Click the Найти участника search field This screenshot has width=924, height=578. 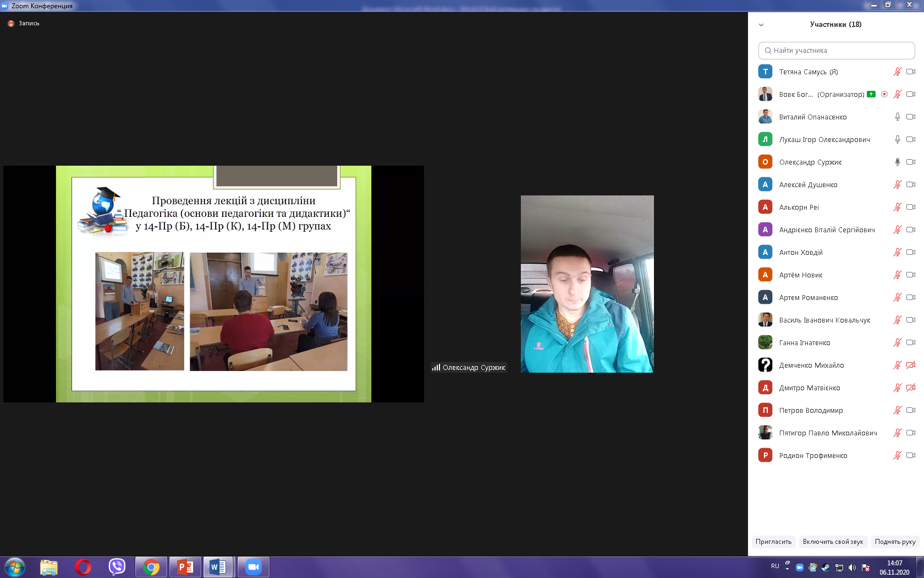(x=837, y=50)
